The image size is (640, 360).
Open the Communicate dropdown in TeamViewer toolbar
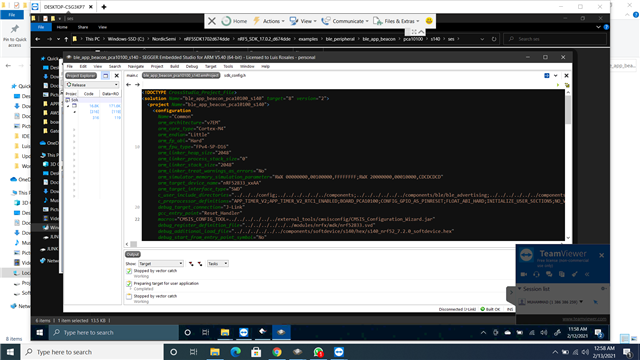[345, 21]
